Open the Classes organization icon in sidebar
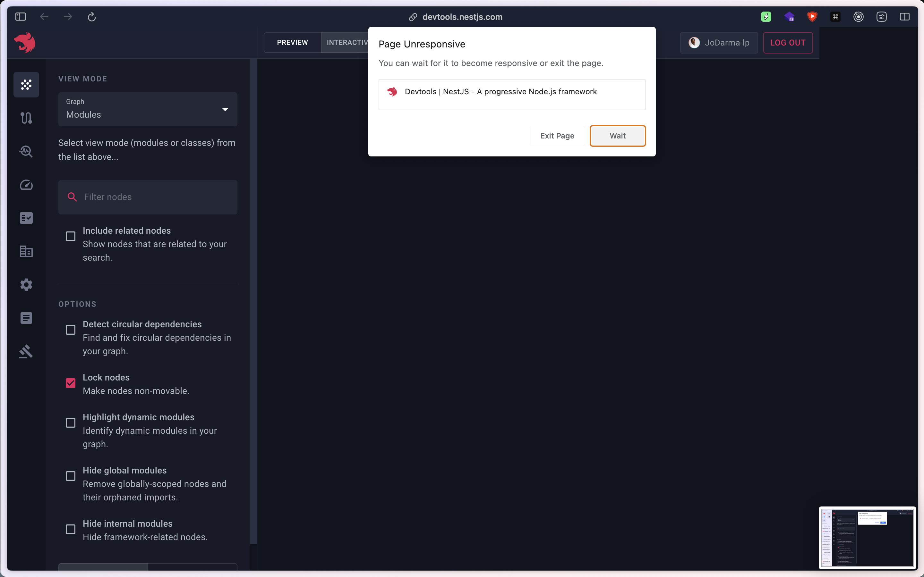The width and height of the screenshot is (924, 577). [x=26, y=252]
